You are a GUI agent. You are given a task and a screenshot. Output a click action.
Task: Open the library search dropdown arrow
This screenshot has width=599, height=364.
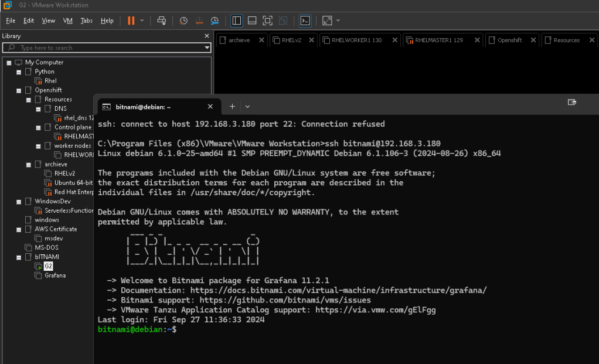point(207,47)
